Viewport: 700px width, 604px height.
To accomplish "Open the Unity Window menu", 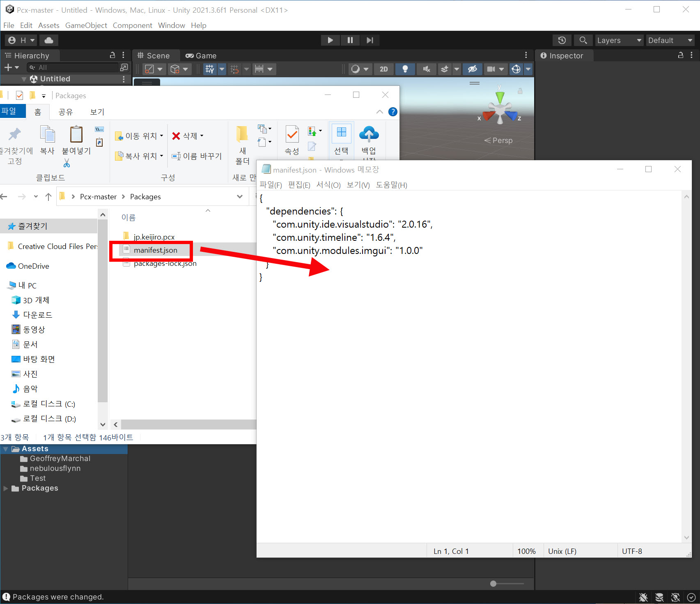I will coord(172,25).
